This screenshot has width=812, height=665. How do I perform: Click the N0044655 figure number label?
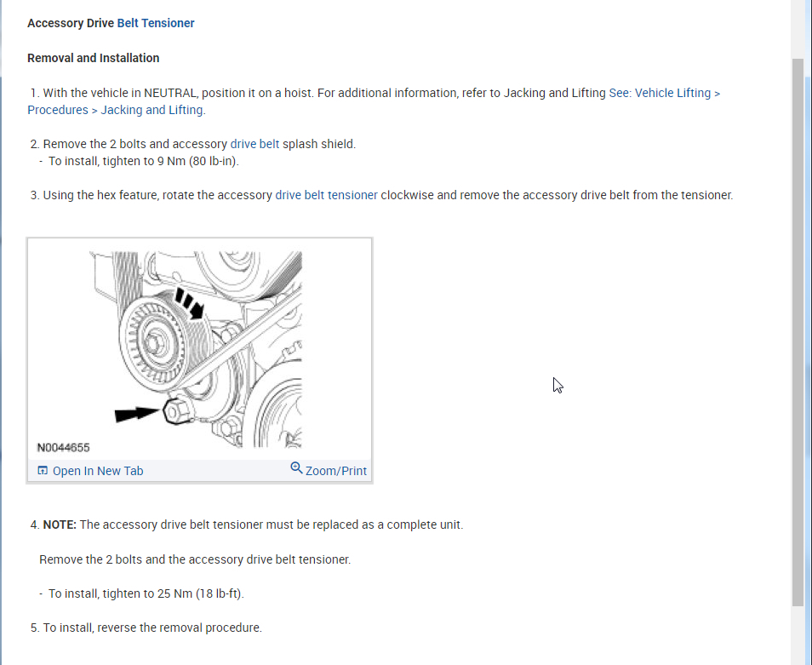pos(63,448)
